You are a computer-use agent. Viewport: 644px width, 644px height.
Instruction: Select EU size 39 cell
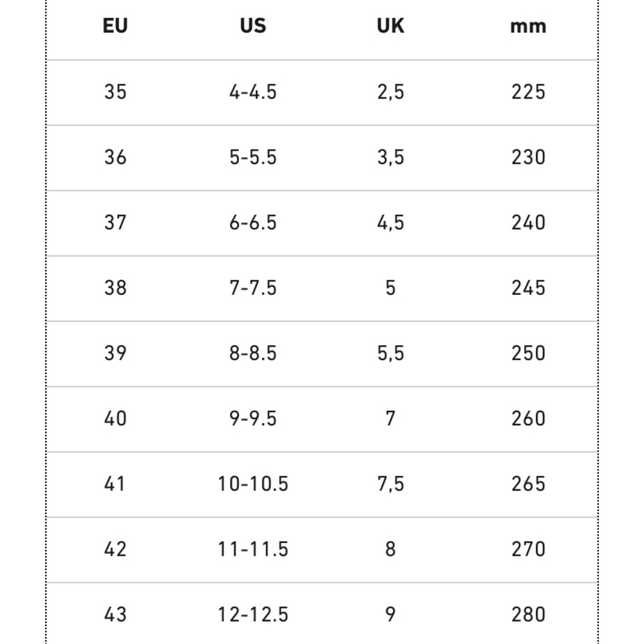click(x=115, y=353)
